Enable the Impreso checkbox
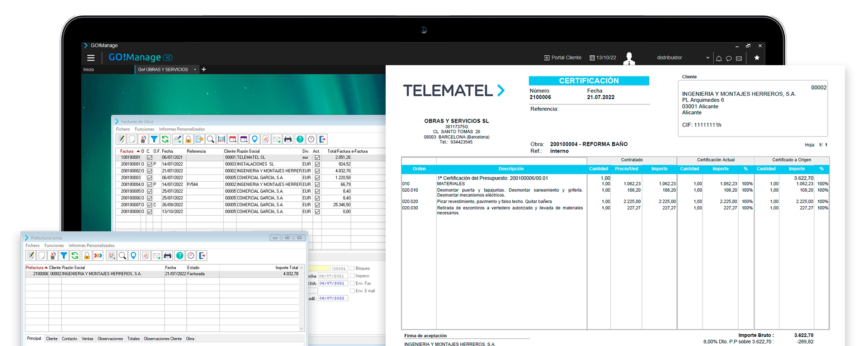The image size is (868, 346). click(x=352, y=276)
